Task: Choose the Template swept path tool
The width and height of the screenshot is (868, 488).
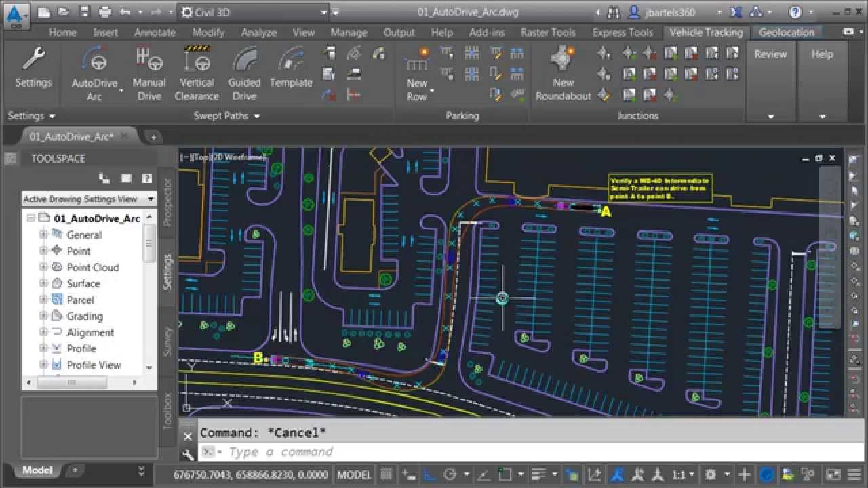Action: 291,68
